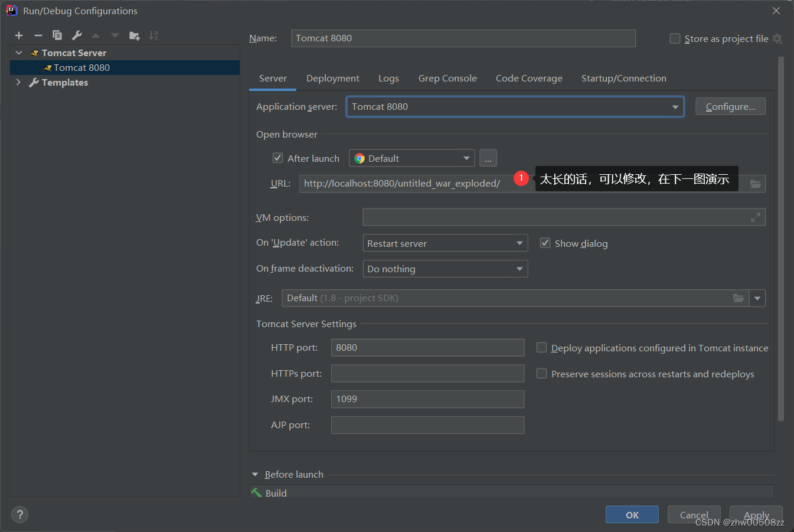Click the Configure... button
Viewport: 794px width, 532px height.
730,107
